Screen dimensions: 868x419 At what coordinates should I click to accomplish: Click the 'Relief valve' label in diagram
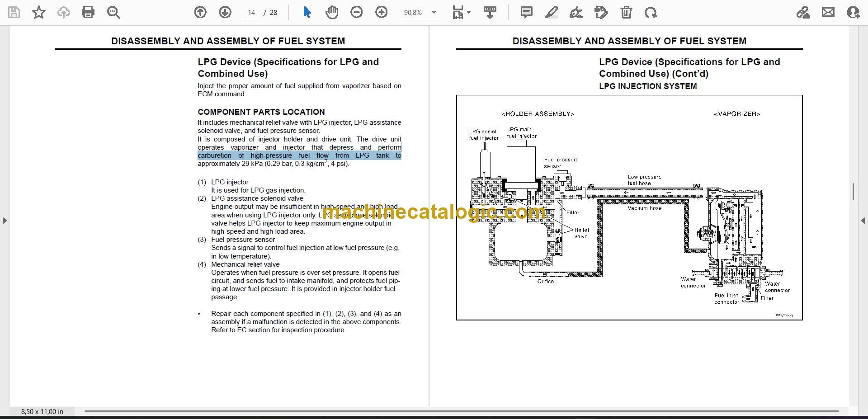tap(581, 233)
